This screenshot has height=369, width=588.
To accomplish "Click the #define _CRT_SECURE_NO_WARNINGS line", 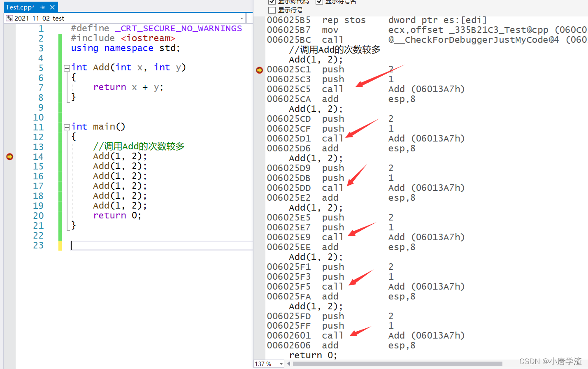I will 156,28.
